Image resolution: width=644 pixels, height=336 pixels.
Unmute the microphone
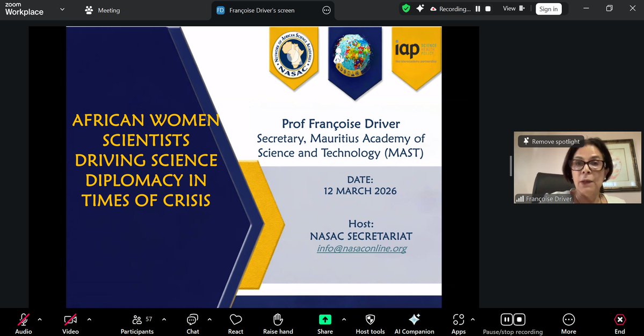23,321
